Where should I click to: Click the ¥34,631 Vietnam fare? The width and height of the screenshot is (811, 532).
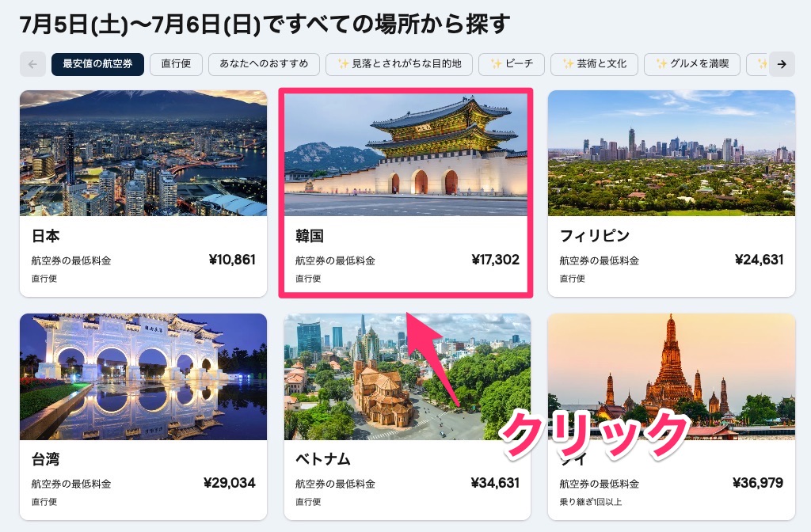[x=495, y=483]
